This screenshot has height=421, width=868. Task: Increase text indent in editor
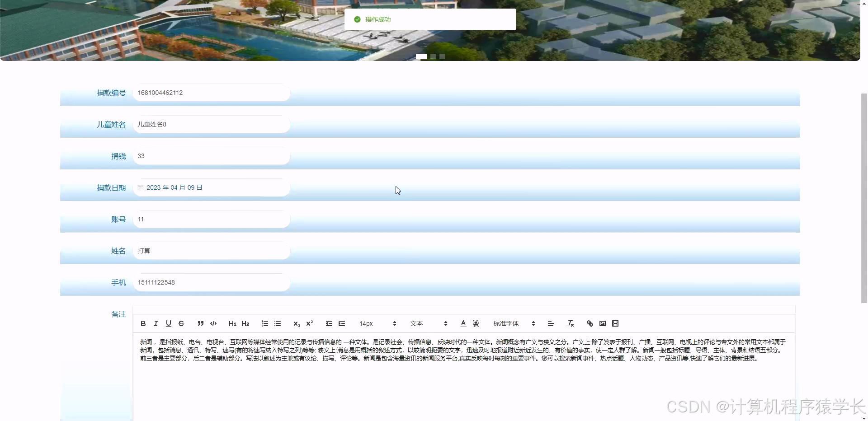click(342, 323)
